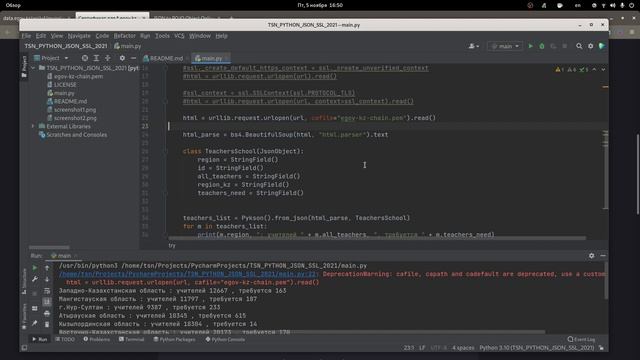Open Run panel settings gear
The width and height of the screenshot is (640, 360).
tap(591, 256)
